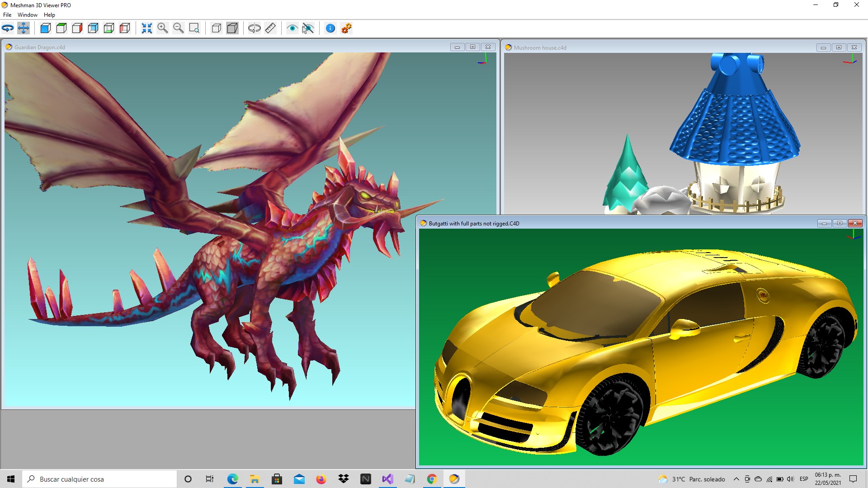Enable solid shaded cube display mode
868x488 pixels.
click(x=232, y=28)
